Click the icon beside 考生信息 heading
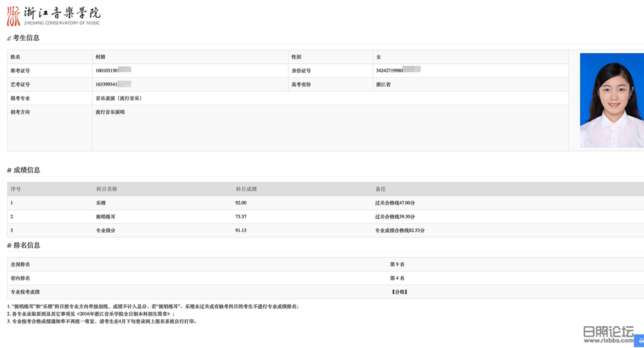Screen dimensions: 644x348 click(x=9, y=38)
